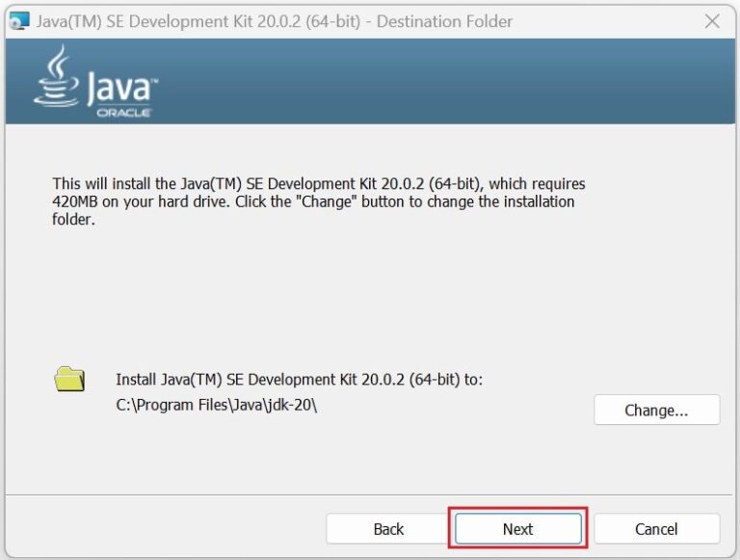The image size is (740, 560).
Task: Click the ORACLE text under Java logo
Action: point(123,113)
